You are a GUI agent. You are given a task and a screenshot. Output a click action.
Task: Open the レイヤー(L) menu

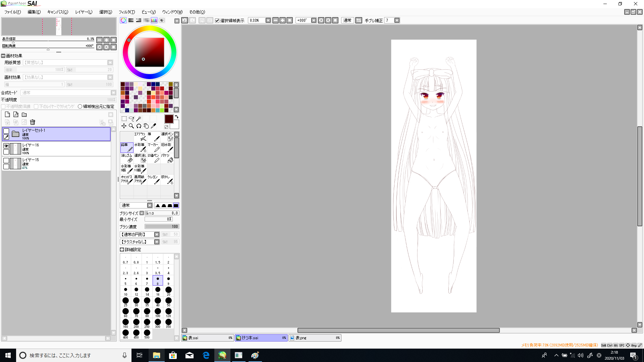tap(84, 12)
